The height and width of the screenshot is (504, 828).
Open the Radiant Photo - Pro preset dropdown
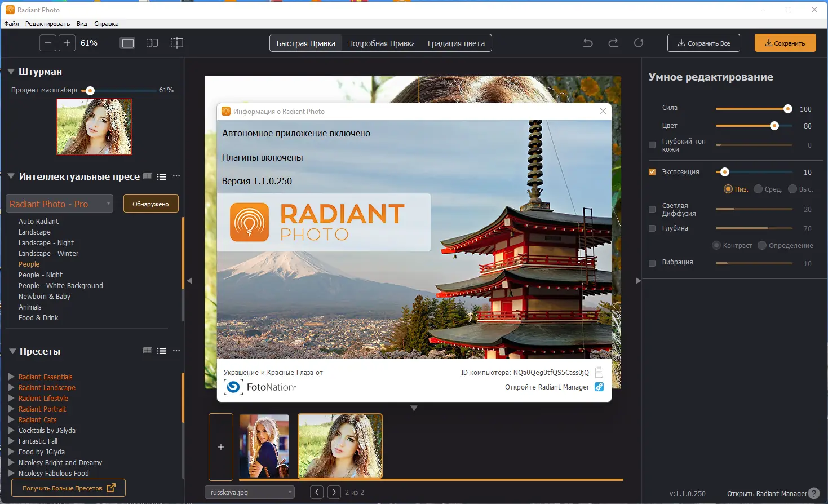pos(59,204)
